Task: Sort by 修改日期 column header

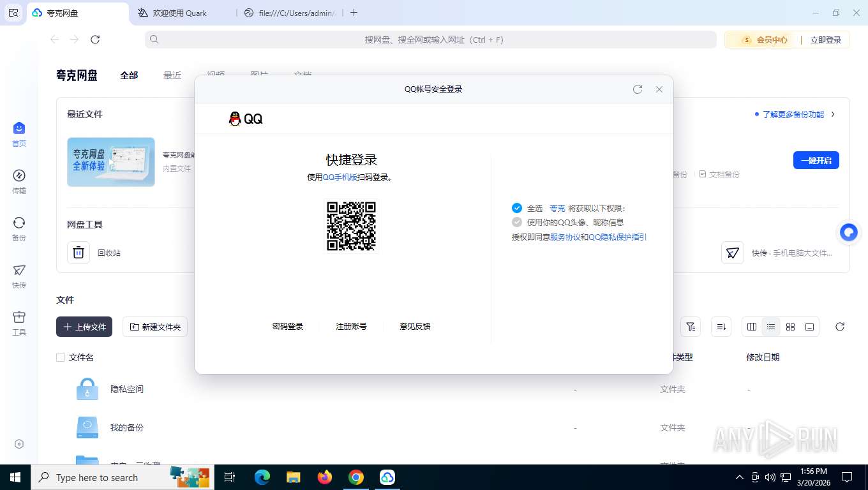Action: point(763,357)
